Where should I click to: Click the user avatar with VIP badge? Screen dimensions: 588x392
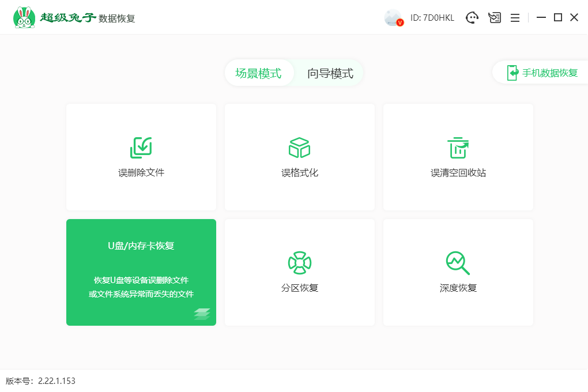(x=393, y=18)
